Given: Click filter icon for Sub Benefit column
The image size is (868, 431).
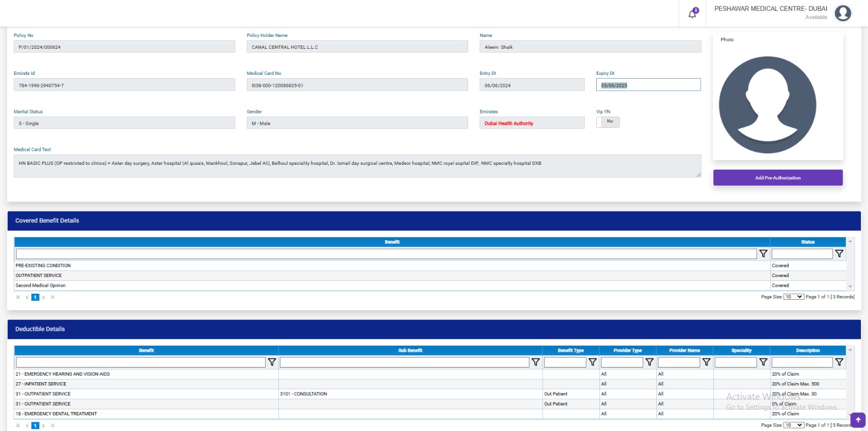Looking at the screenshot, I should click(x=535, y=362).
